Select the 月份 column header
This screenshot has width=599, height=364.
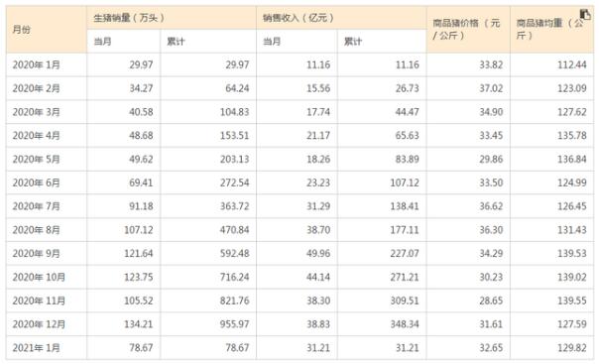22,30
